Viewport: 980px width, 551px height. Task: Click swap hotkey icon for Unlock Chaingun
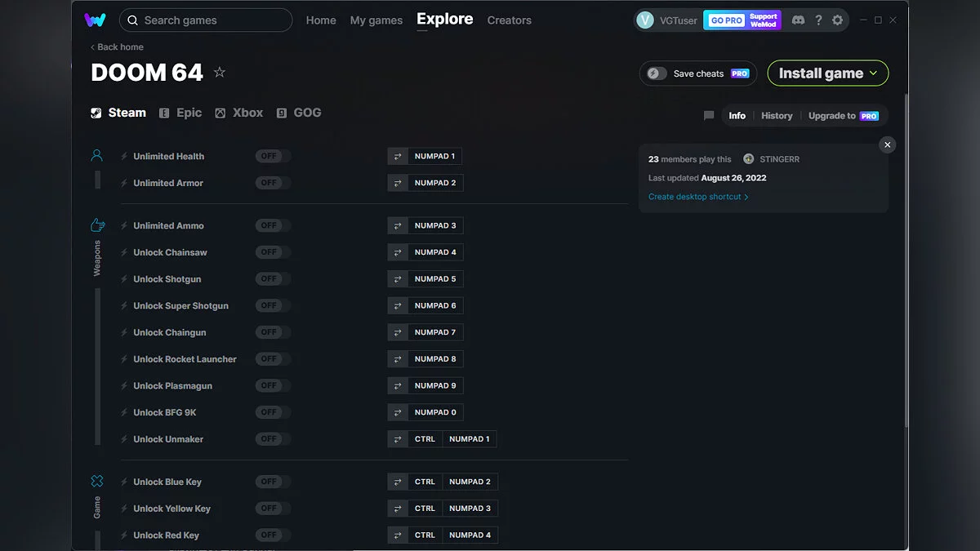398,332
